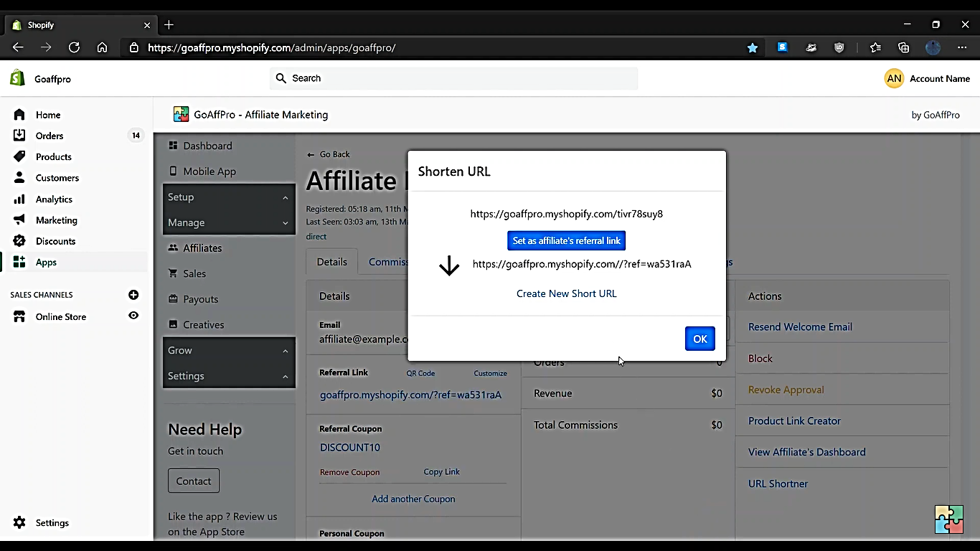The width and height of the screenshot is (980, 551).
Task: Expand the Grow section
Action: (x=229, y=350)
